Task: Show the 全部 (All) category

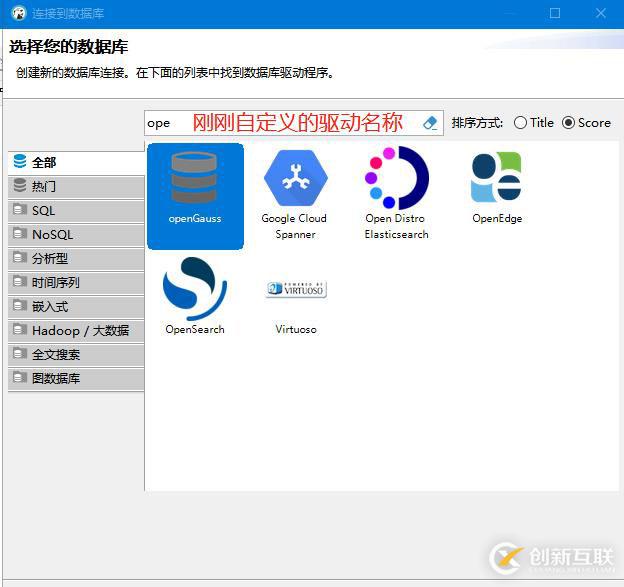Action: (x=76, y=162)
